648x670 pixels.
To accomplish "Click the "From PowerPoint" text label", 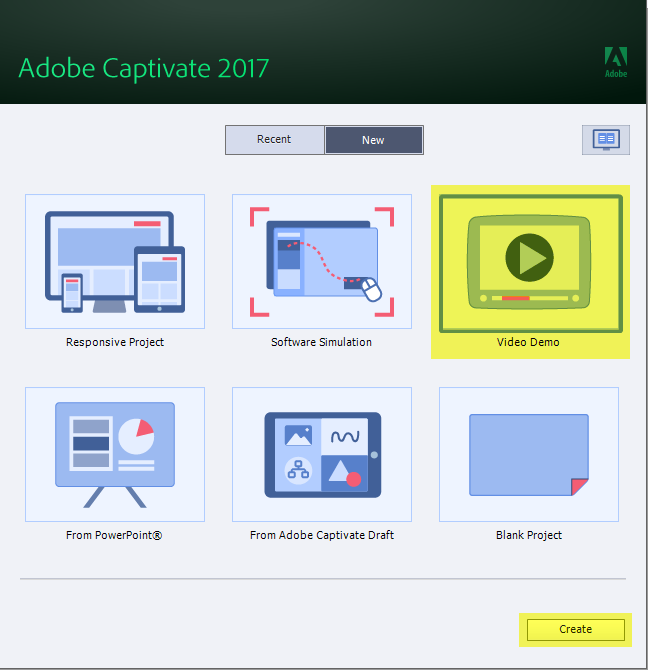I will pyautogui.click(x=114, y=535).
